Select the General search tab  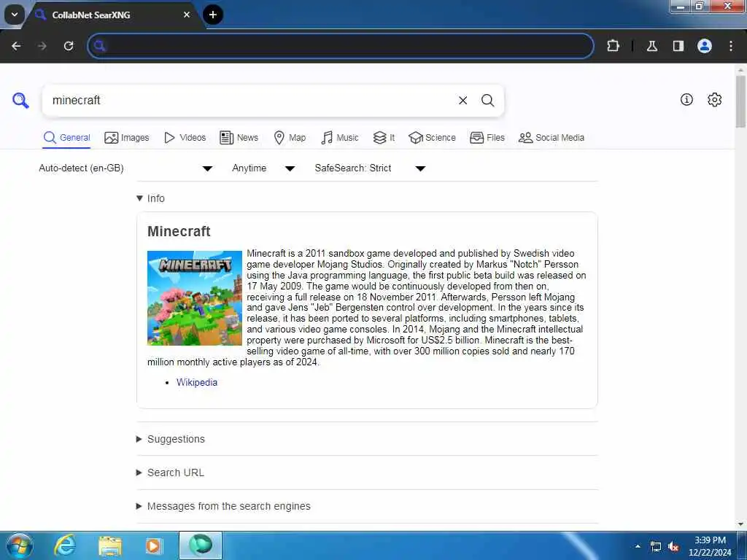66,138
